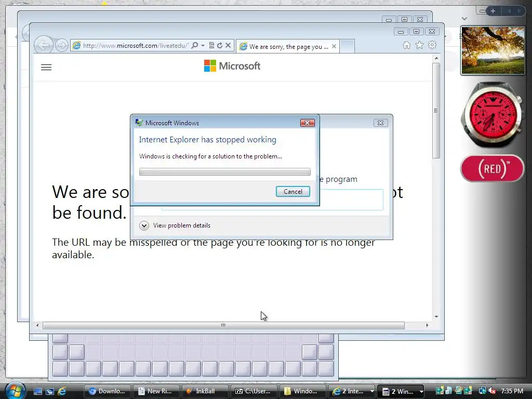
Task: Click into the microsoft.com address field
Action: pyautogui.click(x=135, y=46)
